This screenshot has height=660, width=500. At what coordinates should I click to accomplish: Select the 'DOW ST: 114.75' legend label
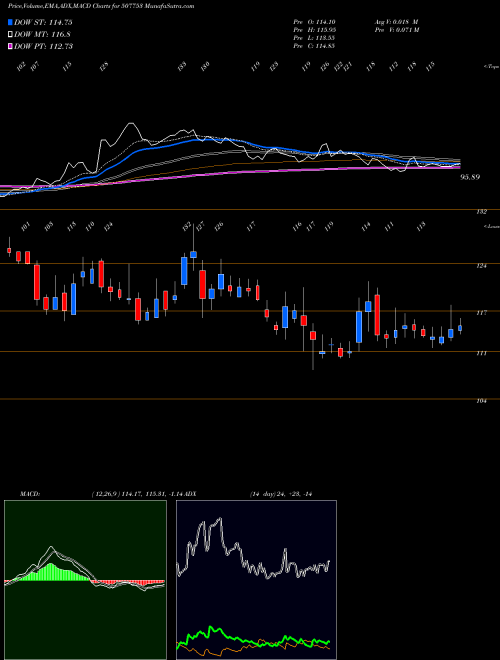point(43,23)
